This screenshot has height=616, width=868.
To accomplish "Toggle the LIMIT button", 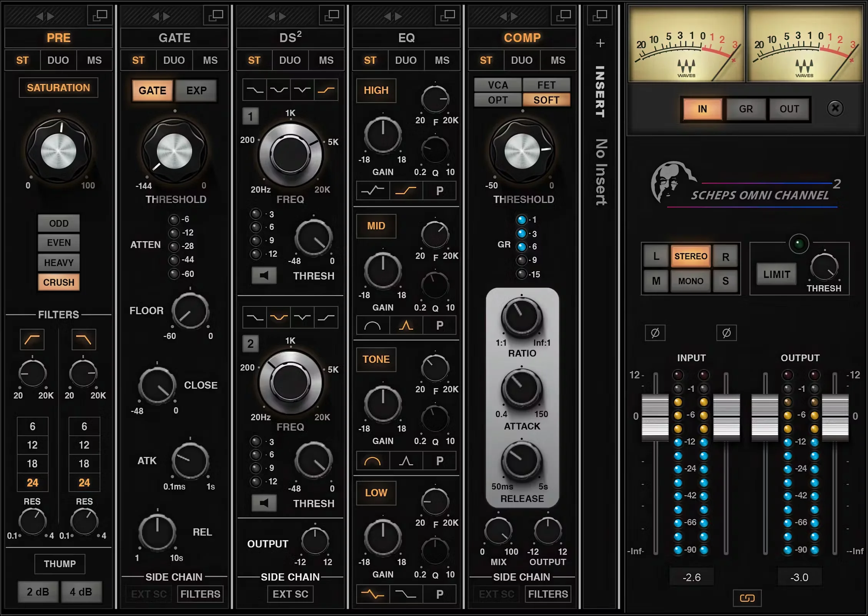I will [777, 274].
